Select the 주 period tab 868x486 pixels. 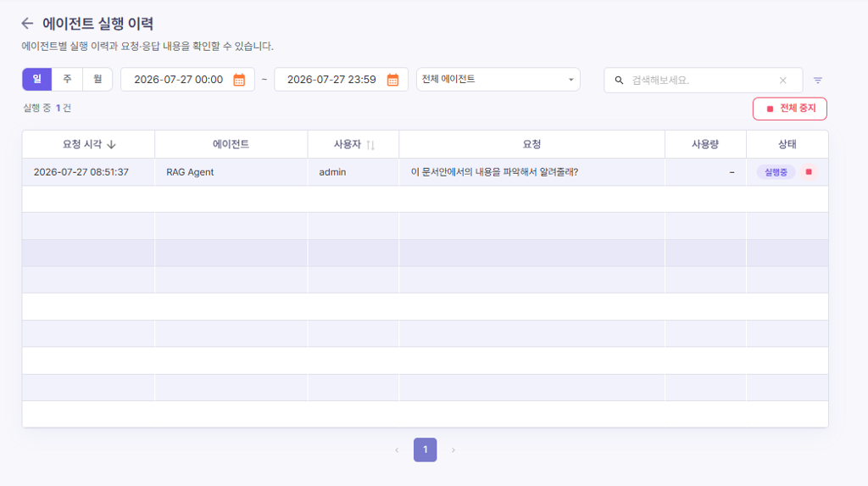(x=68, y=79)
